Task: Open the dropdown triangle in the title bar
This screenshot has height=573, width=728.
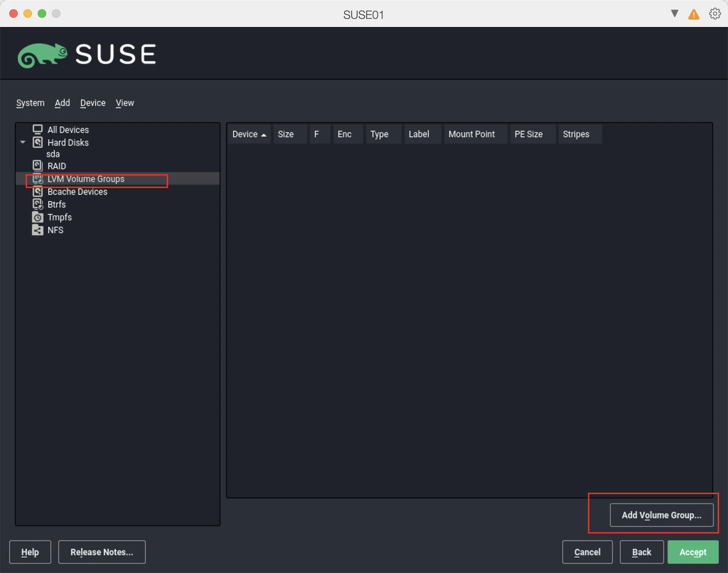Action: pos(674,14)
